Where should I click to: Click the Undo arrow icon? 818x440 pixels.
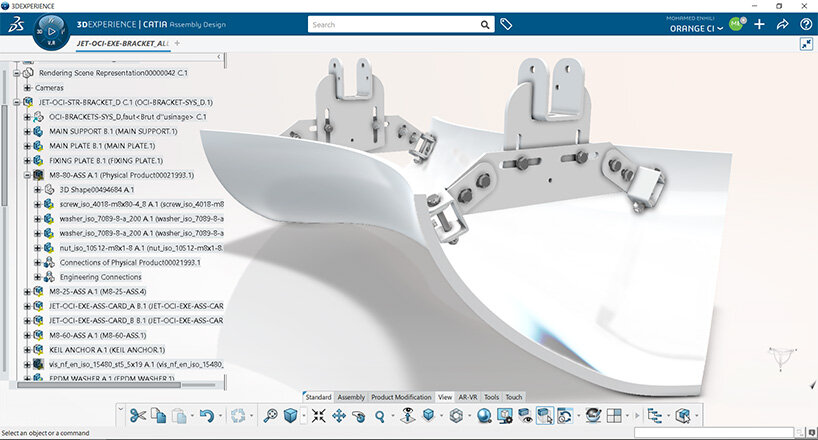(x=205, y=416)
